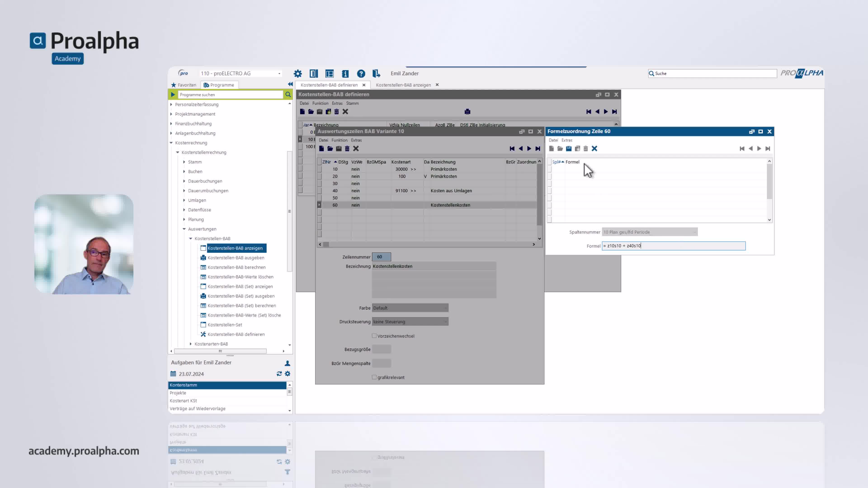Screen dimensions: 868x488
Task: Click the magnifier icon next to Programme suchen
Action: (288, 95)
